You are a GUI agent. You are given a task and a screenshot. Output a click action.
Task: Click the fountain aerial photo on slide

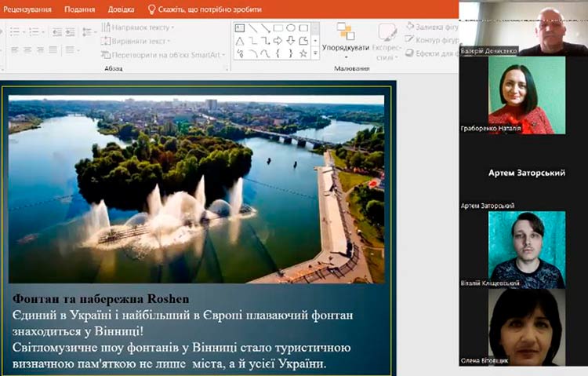196,188
